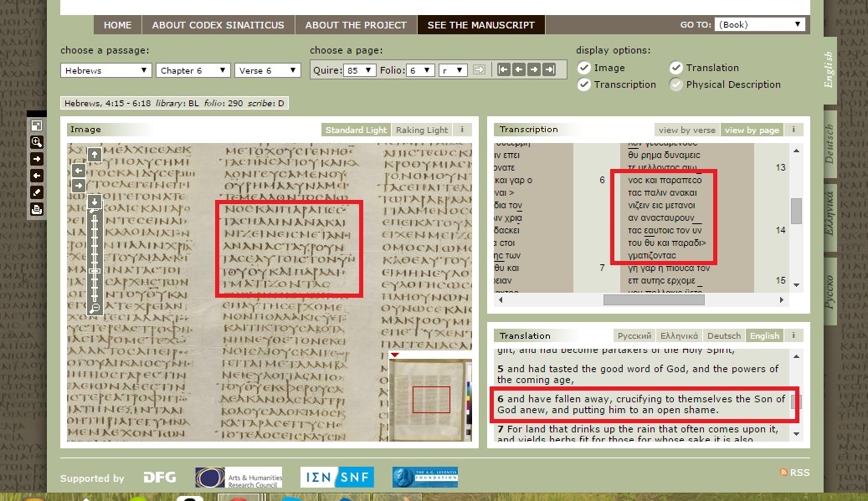Open the folio side 'r' dropdown
Screen dimensions: 868x501
pyautogui.click(x=453, y=70)
